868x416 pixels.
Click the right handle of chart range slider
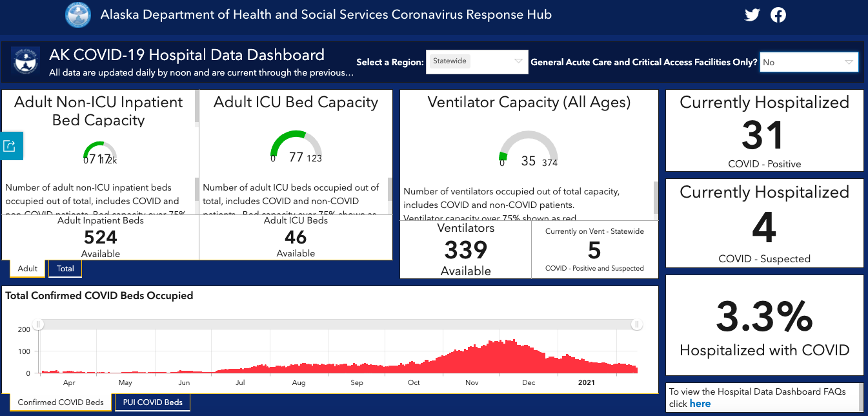tap(637, 324)
